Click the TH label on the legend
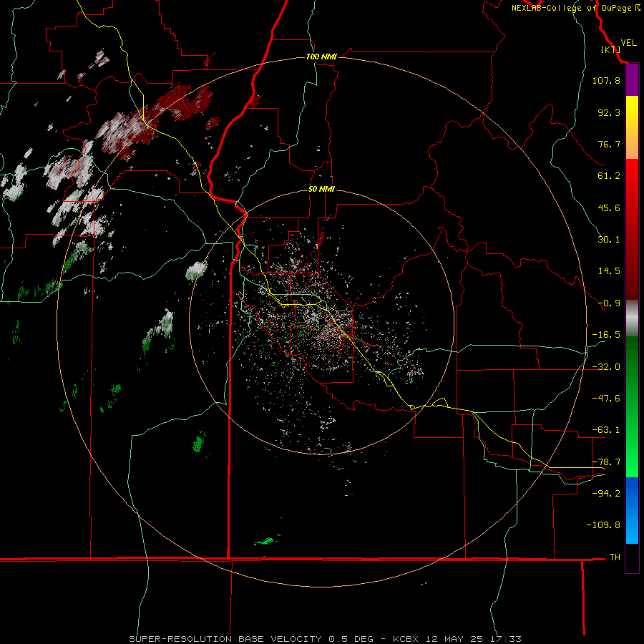644x644 pixels. (x=615, y=557)
